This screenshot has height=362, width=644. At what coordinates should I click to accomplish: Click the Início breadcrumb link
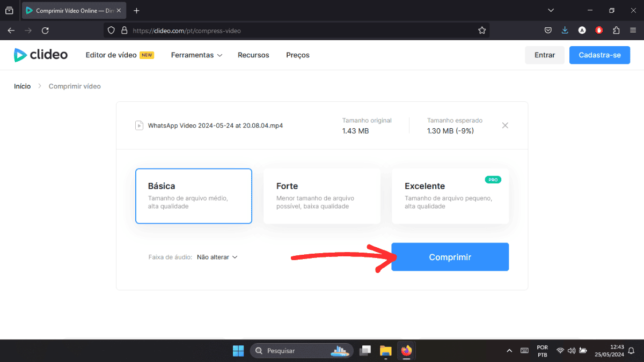tap(23, 86)
